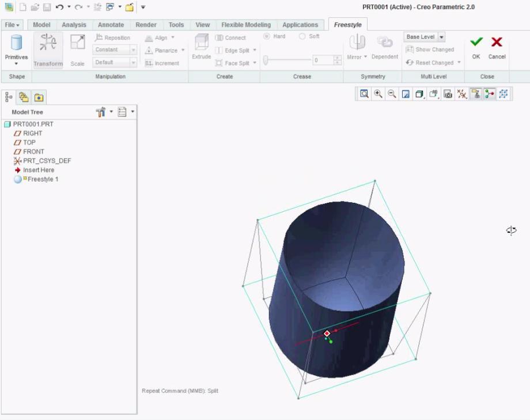Click the green OK checkmark
The height and width of the screenshot is (420, 530).
point(476,47)
